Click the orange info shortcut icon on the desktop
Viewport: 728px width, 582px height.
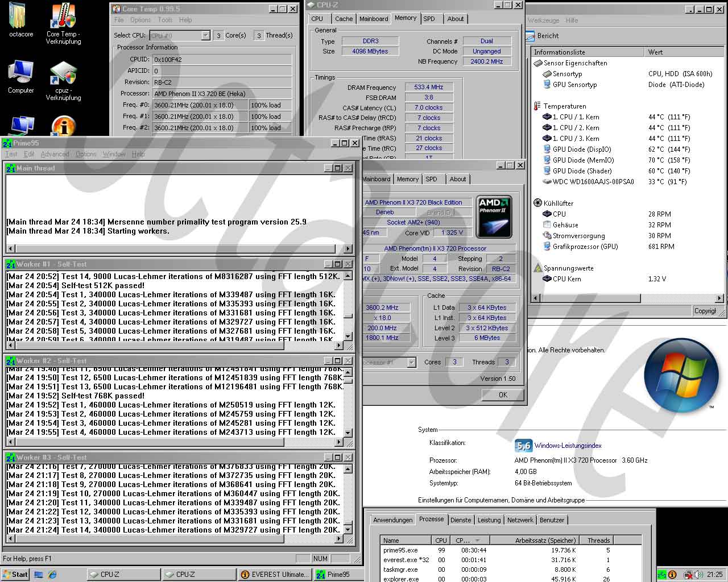click(x=64, y=126)
